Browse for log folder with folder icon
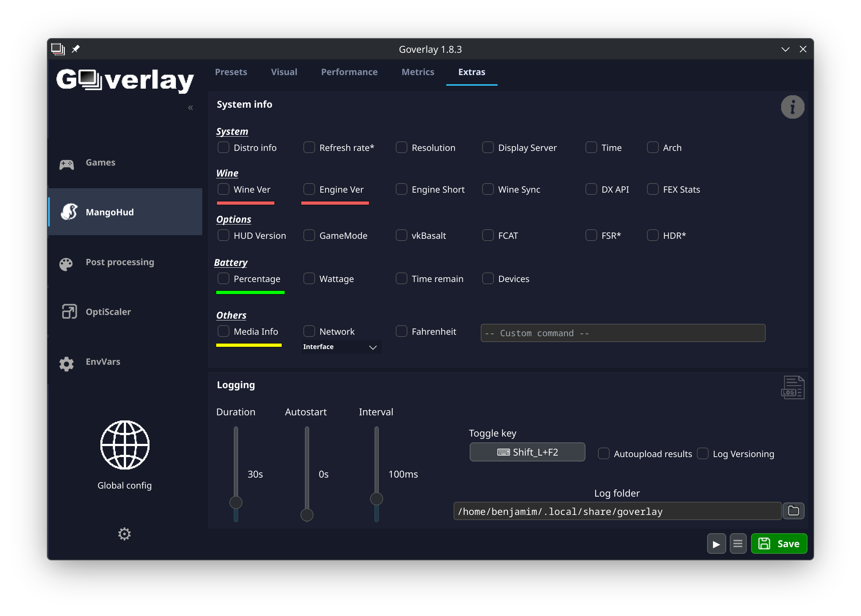The height and width of the screenshot is (616, 861). click(x=793, y=511)
